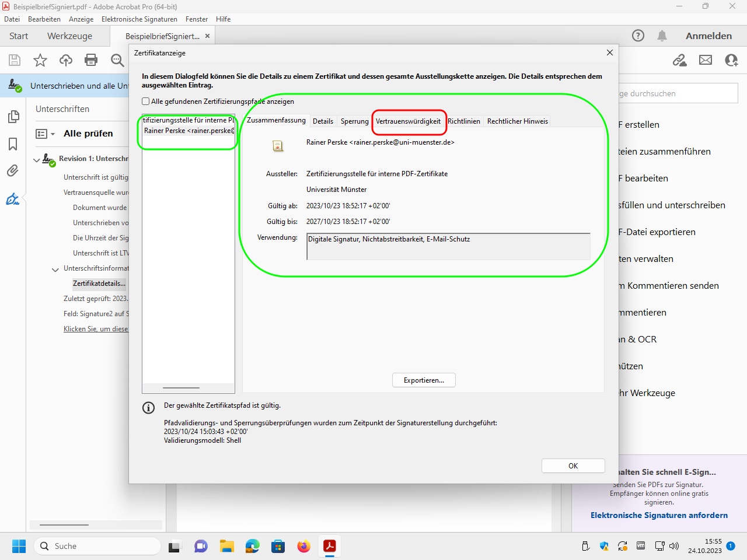Enable 'Alle gefundenen Zertifizierungspfade anzeigen' checkbox
747x560 pixels.
click(x=146, y=101)
